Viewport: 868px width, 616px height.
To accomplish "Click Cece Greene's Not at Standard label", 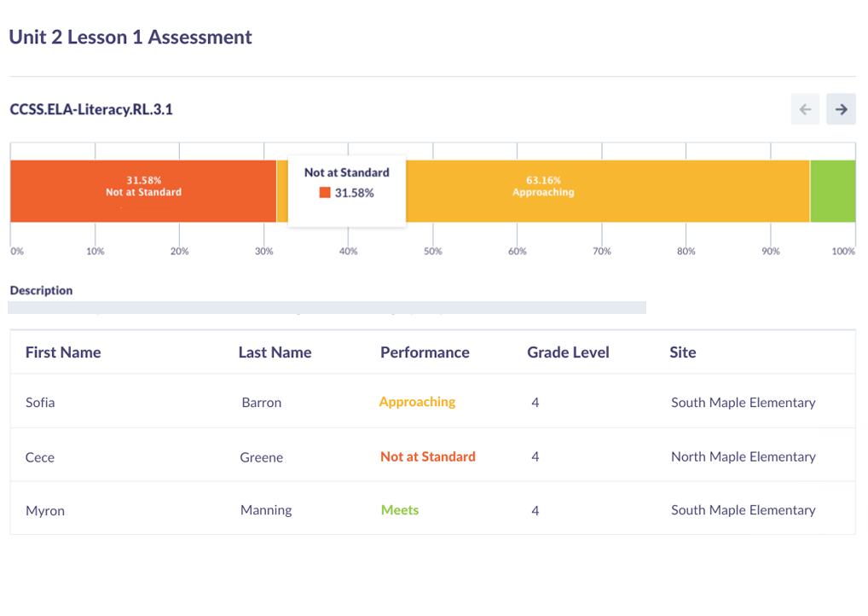I will click(428, 456).
